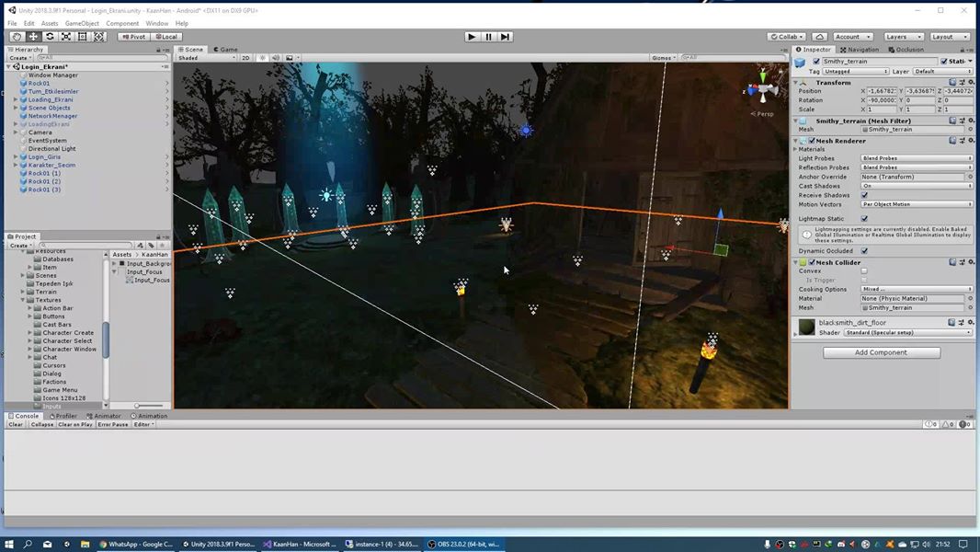The height and width of the screenshot is (552, 980).
Task: Open Project search by label icon
Action: tap(152, 245)
